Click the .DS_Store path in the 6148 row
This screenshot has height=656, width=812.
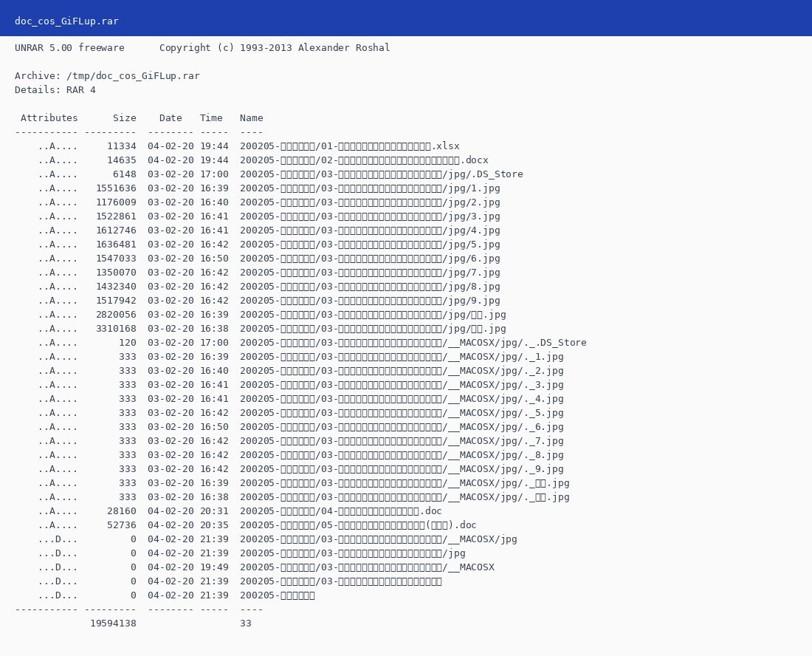[x=381, y=174]
